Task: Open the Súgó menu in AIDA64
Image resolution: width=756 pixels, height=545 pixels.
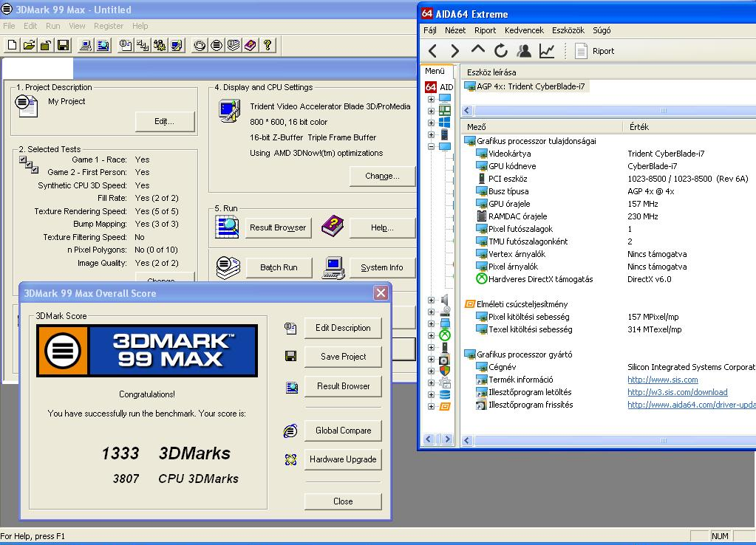Action: pos(602,30)
